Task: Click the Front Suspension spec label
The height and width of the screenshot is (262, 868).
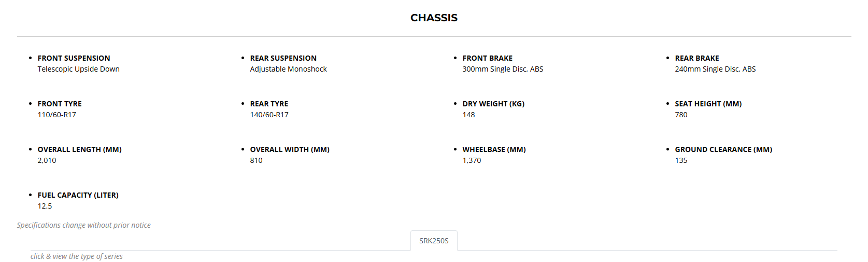Action: [x=74, y=58]
